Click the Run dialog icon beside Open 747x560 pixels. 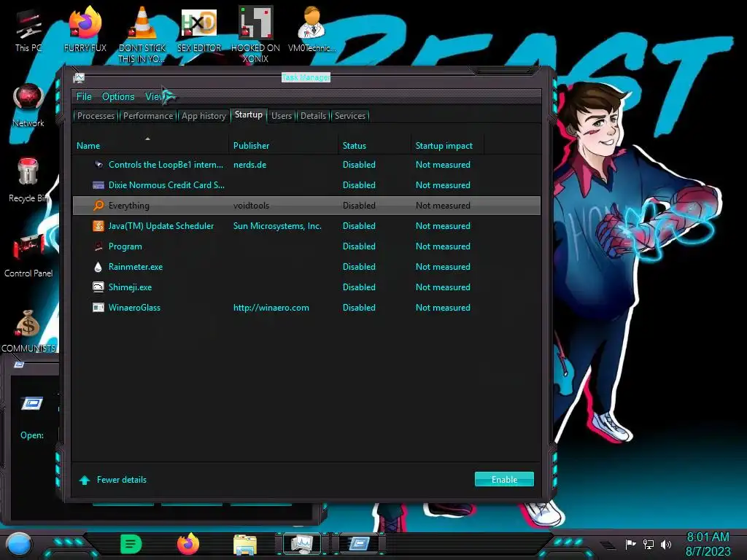tap(32, 404)
